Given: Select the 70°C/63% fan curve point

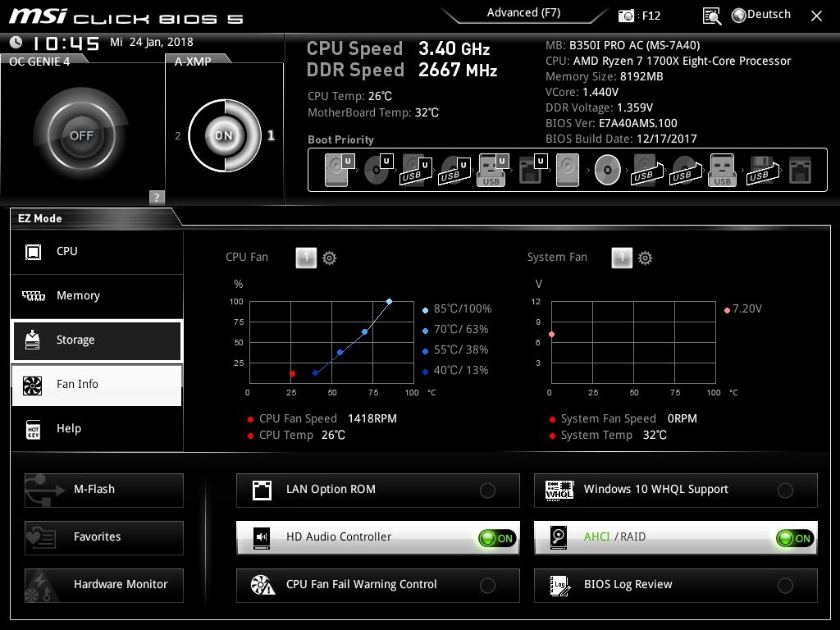Looking at the screenshot, I should 365,332.
